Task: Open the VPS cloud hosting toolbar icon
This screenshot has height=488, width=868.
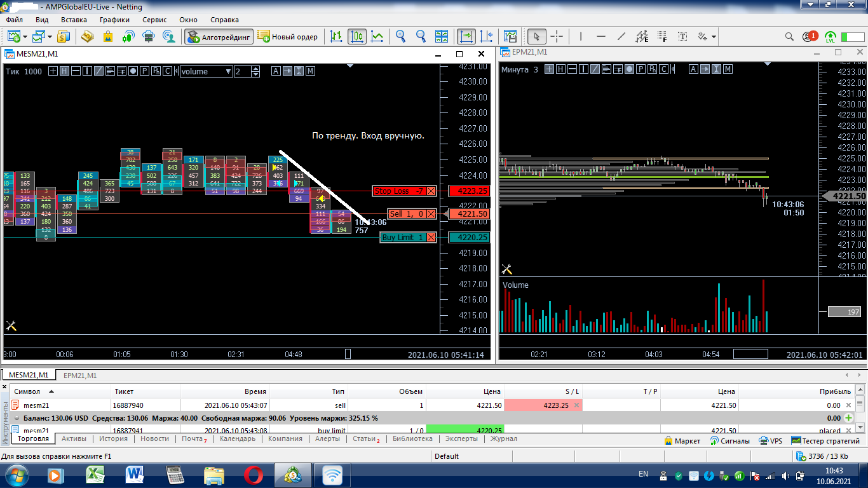Action: click(149, 36)
